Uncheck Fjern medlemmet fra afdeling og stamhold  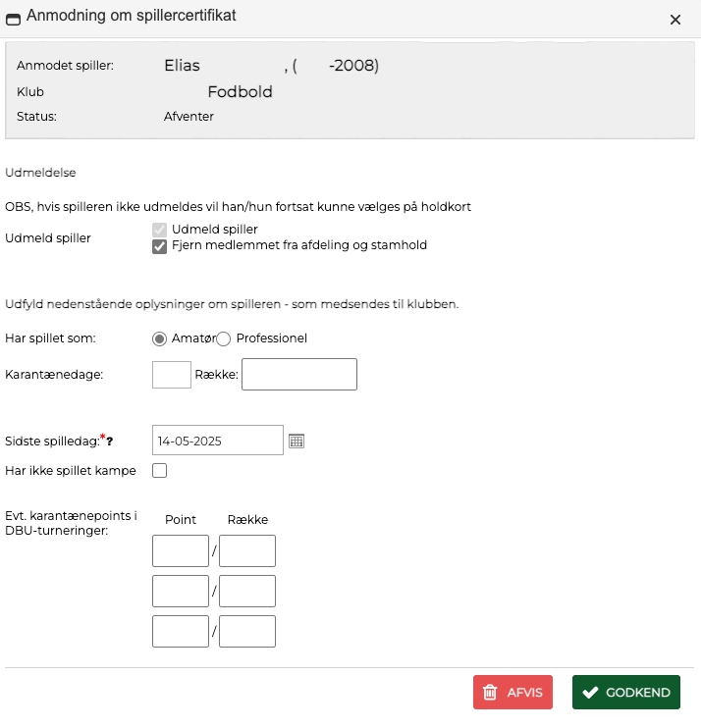coord(159,246)
